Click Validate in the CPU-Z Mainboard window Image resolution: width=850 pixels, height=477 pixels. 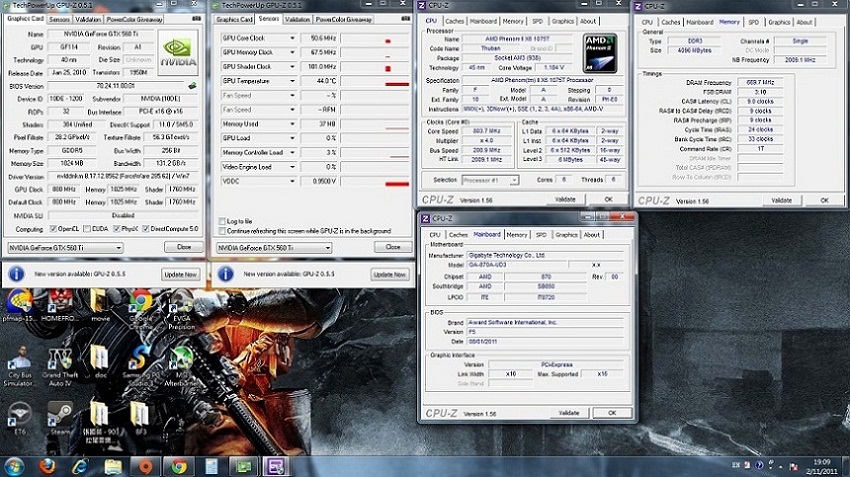point(569,413)
